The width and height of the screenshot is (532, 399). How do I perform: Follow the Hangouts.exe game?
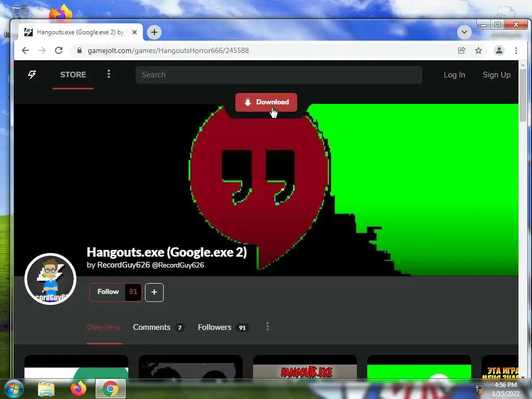(x=108, y=292)
